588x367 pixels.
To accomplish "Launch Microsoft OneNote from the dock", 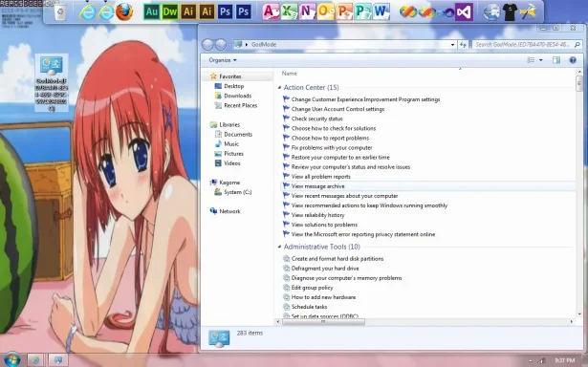I will [x=308, y=11].
